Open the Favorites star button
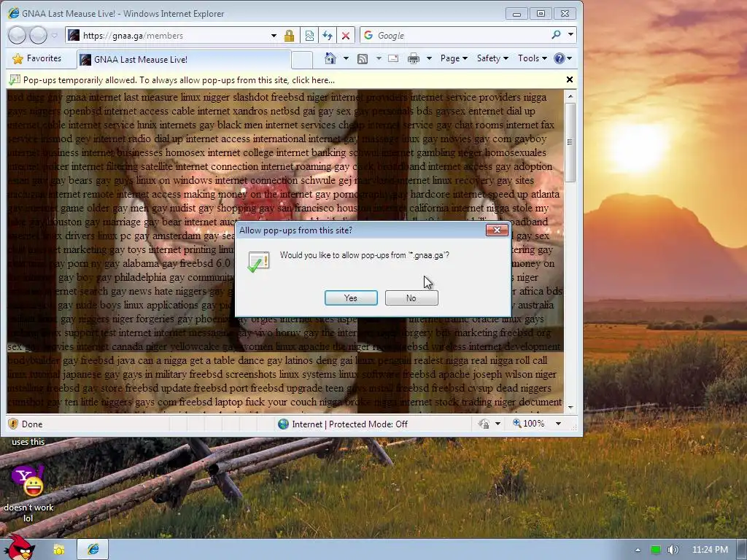The height and width of the screenshot is (560, 747). coord(38,58)
